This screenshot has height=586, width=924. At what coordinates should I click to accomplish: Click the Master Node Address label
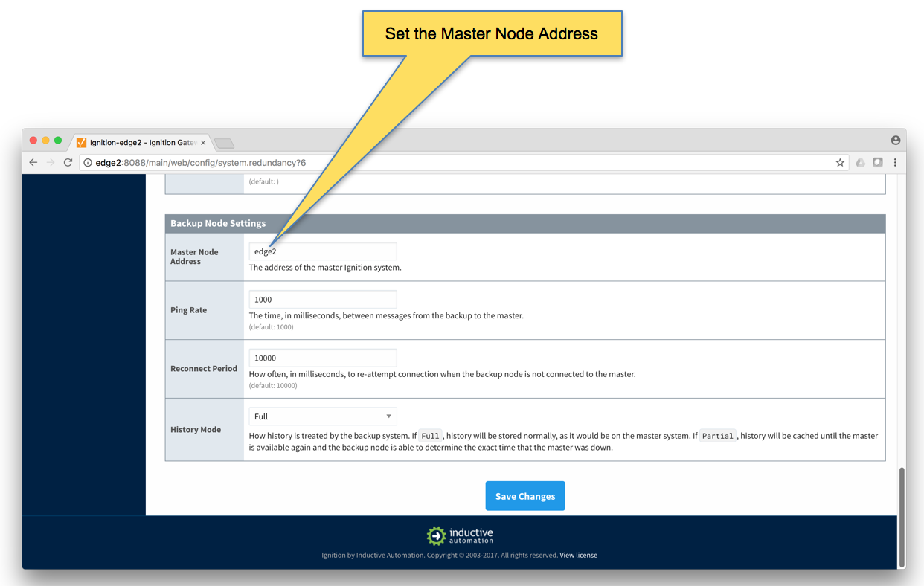click(194, 257)
